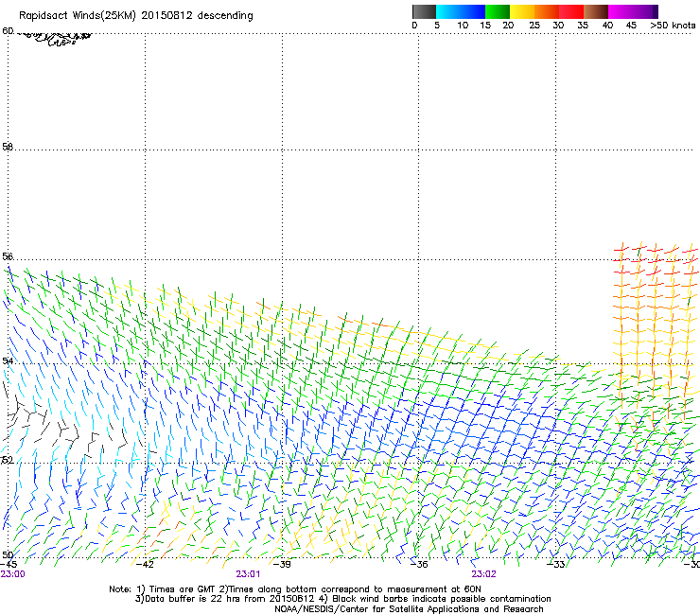Viewport: 700px width, 615px height.
Task: Click the NOAA/NESDIS credit line
Action: pyautogui.click(x=409, y=609)
